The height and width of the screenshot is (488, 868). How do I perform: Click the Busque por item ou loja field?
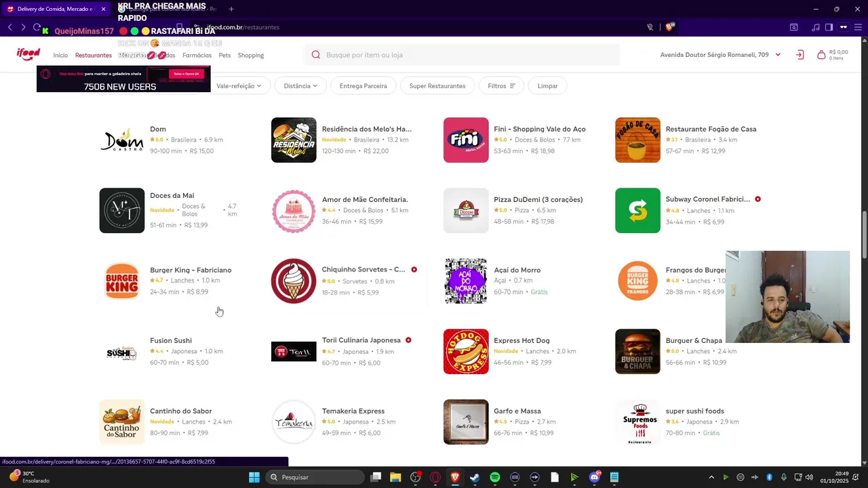click(x=461, y=55)
